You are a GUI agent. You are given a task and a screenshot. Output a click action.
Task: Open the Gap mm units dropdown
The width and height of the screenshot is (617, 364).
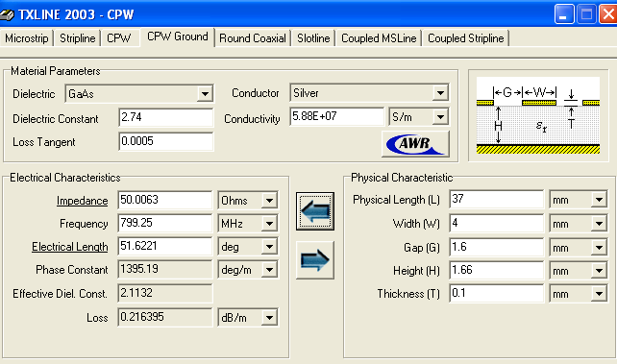click(x=599, y=248)
